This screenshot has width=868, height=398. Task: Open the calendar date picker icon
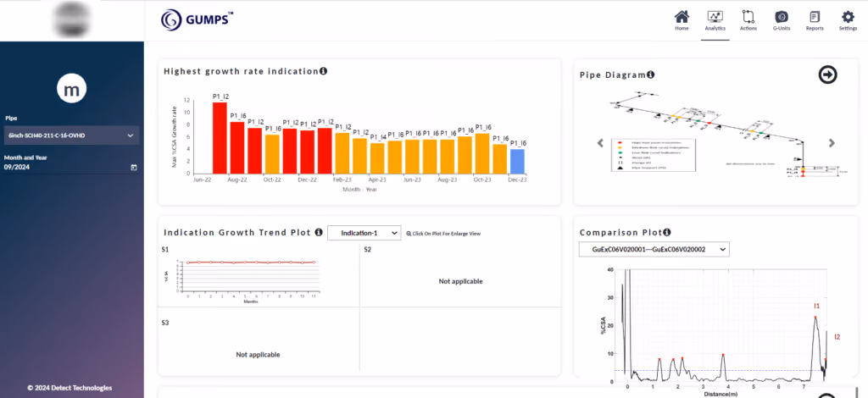133,168
